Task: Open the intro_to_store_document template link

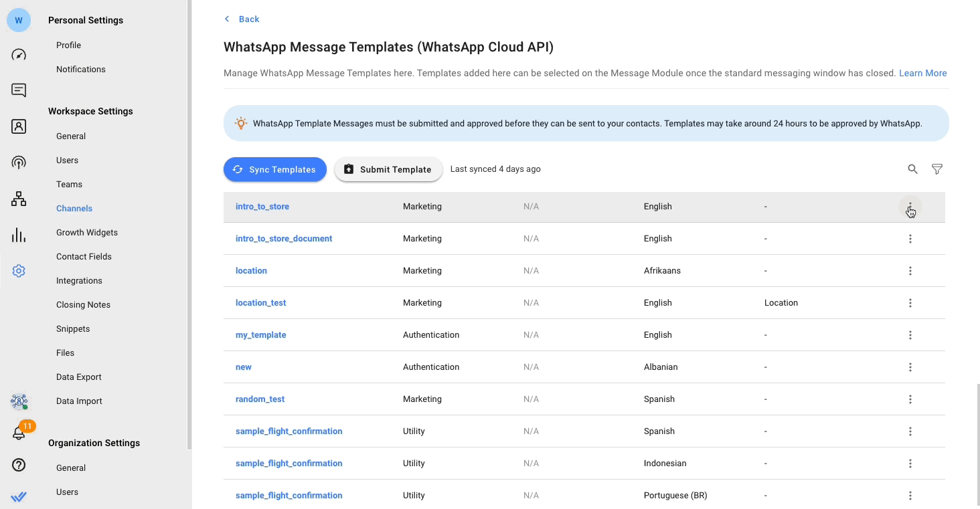Action: [x=284, y=239]
